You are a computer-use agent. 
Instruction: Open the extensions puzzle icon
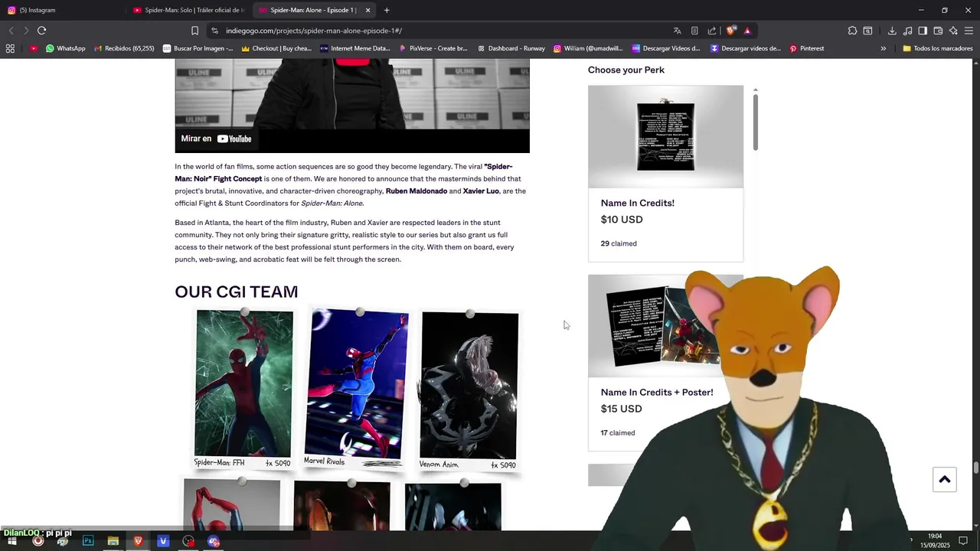[852, 31]
